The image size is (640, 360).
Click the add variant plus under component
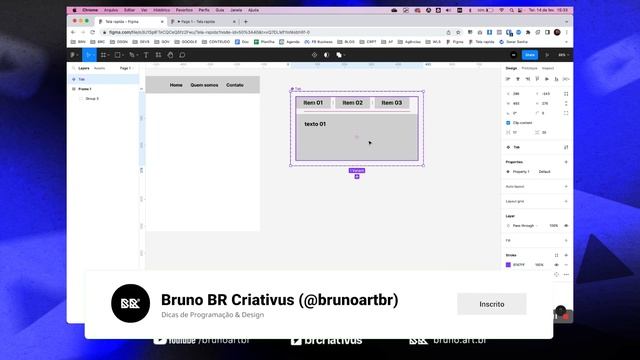pyautogui.click(x=357, y=176)
